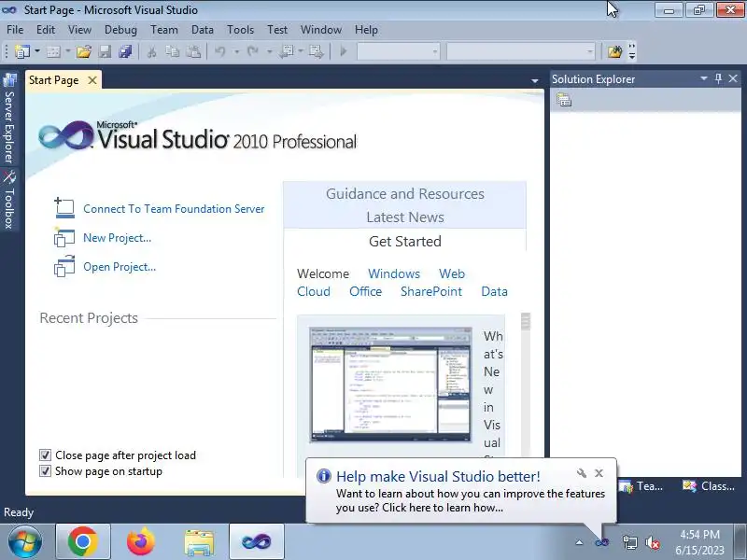Viewport: 747px width, 560px height.
Task: Click Connect To Team Foundation Server link
Action: 174,208
